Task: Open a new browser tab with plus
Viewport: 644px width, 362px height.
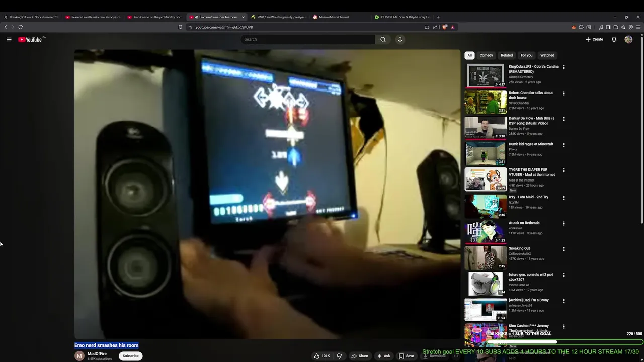Action: pyautogui.click(x=438, y=17)
